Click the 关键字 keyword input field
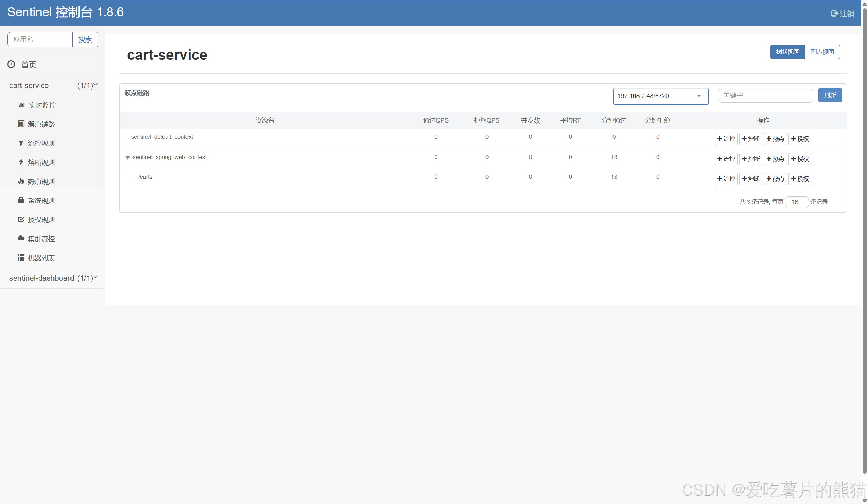Image resolution: width=868 pixels, height=504 pixels. (765, 95)
